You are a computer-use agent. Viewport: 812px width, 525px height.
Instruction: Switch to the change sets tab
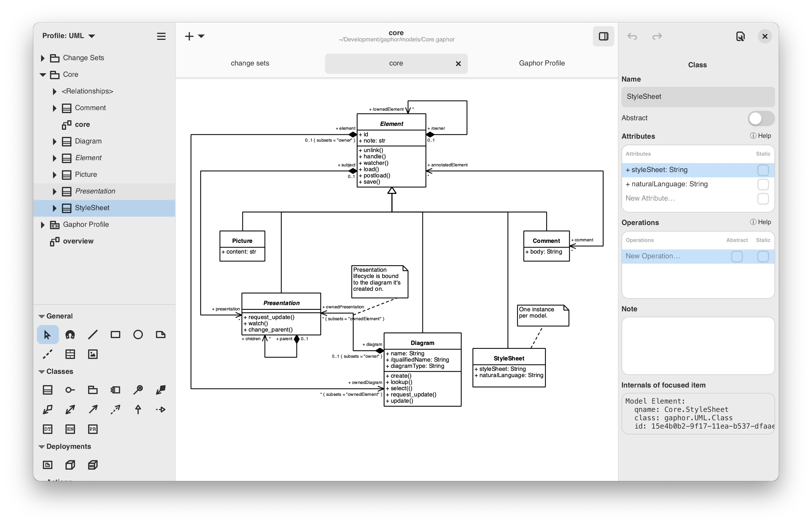pos(250,63)
